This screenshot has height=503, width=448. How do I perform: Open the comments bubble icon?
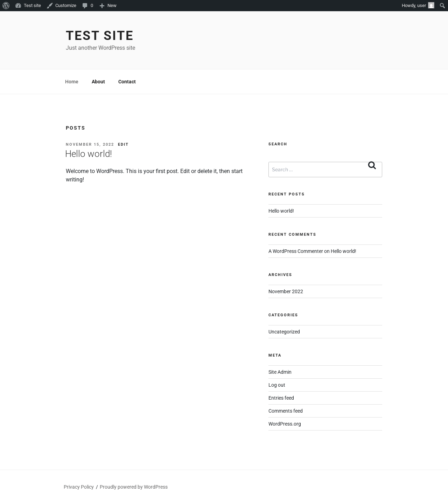coord(85,6)
